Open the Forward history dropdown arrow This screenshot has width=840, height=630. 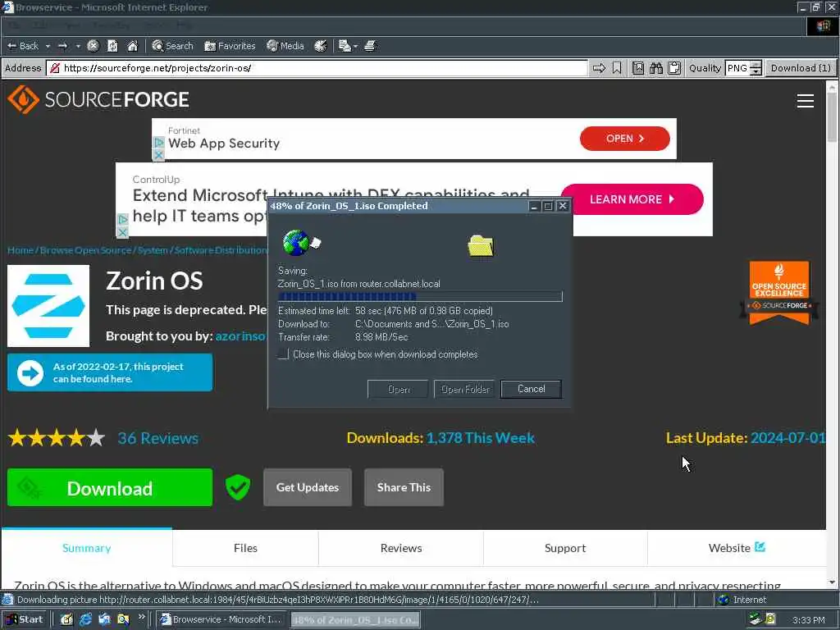tap(78, 46)
